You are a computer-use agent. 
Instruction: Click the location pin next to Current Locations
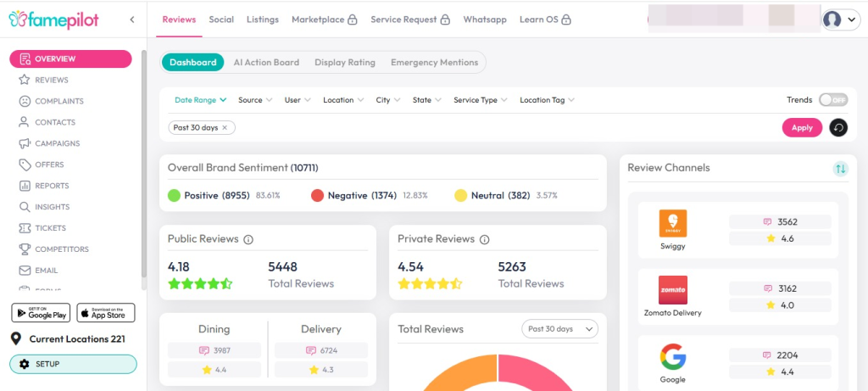17,338
